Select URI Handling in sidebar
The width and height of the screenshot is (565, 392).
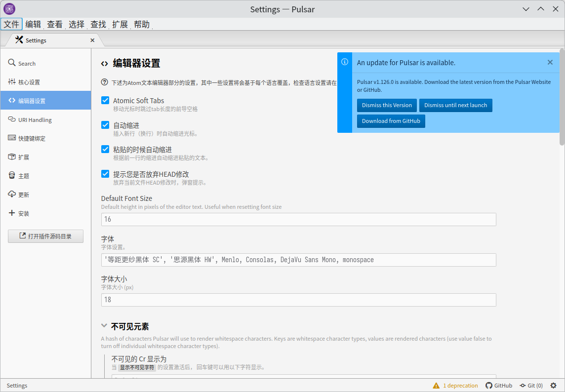[46, 119]
